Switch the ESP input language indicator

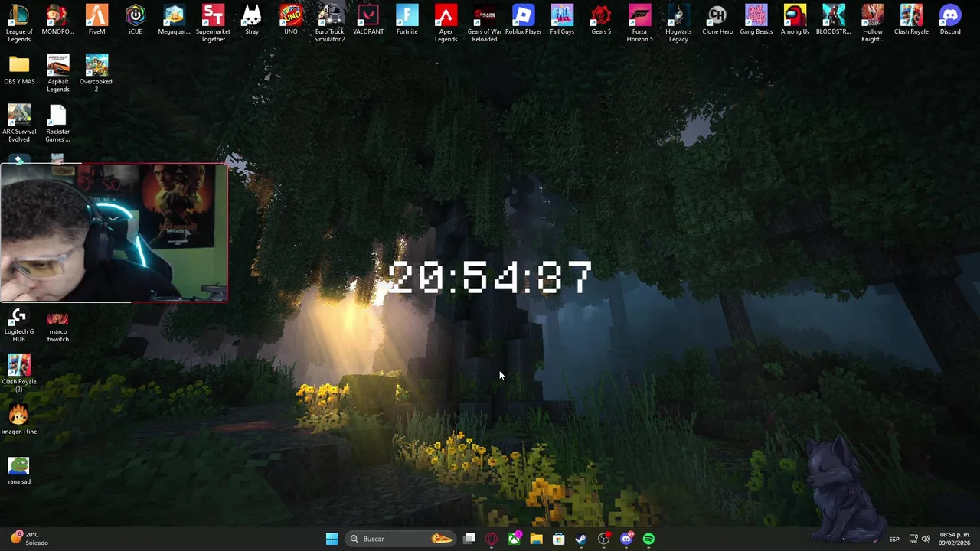tap(894, 539)
